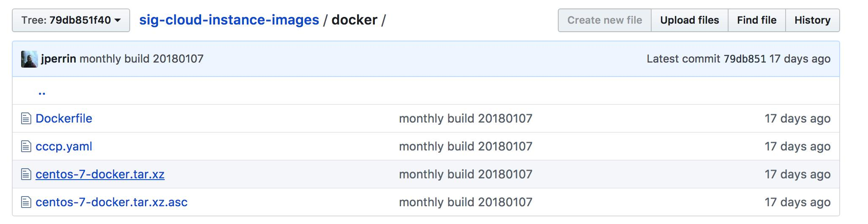Open the Tree 79db851f40 branch dropdown

point(71,20)
